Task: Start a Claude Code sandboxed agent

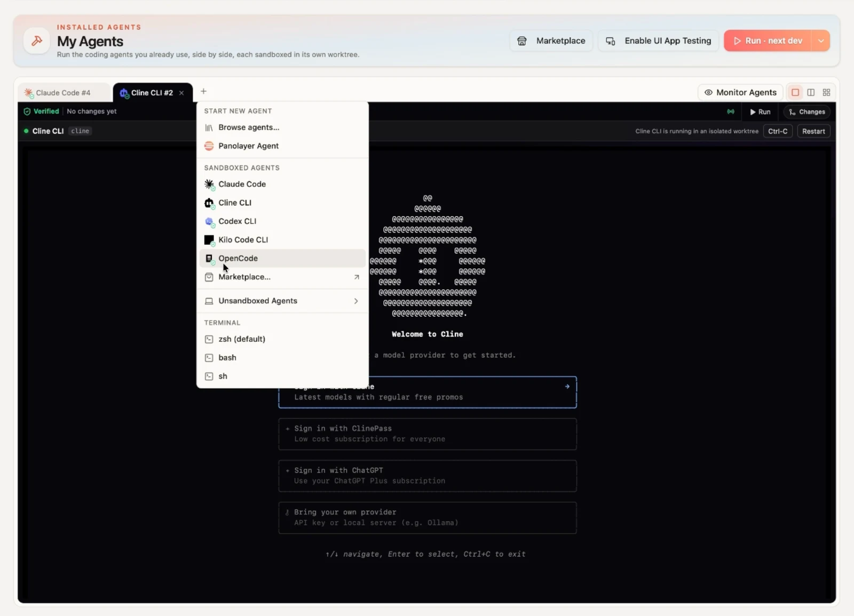Action: pos(282,184)
